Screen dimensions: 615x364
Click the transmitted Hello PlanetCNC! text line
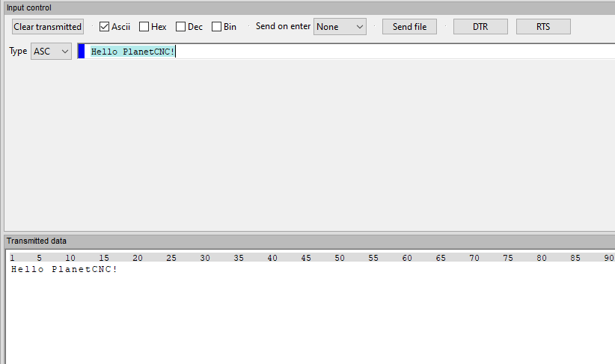click(x=64, y=269)
